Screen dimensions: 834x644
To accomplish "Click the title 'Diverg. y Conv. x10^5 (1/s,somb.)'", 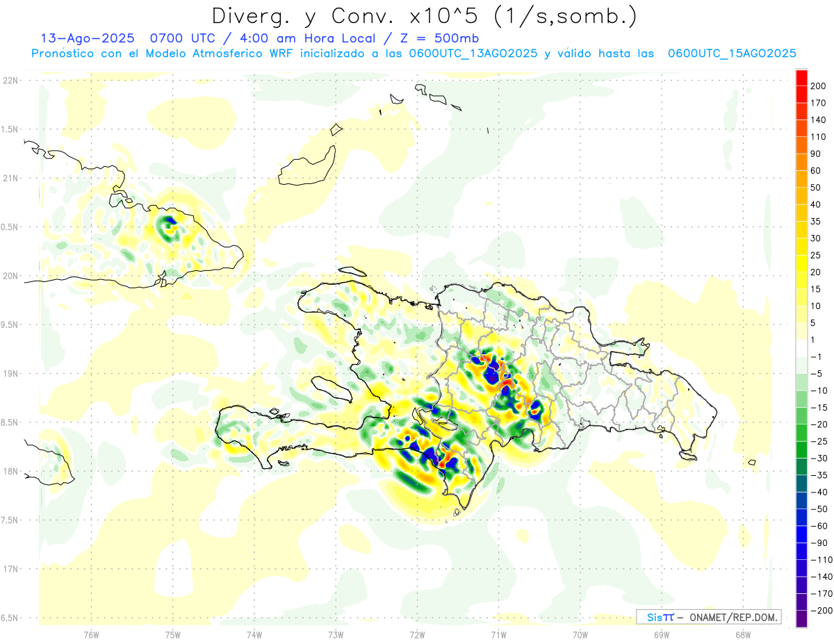I will (x=424, y=16).
